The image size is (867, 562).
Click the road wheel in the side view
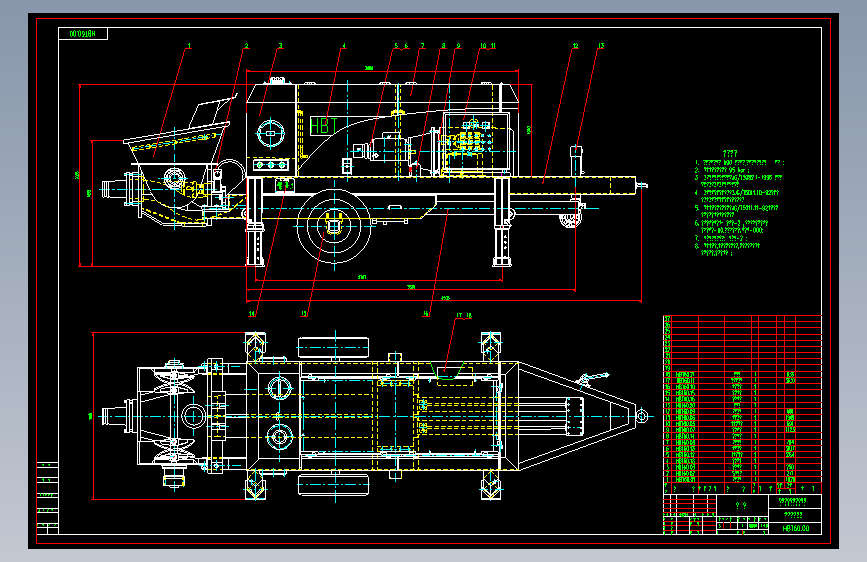pos(334,227)
